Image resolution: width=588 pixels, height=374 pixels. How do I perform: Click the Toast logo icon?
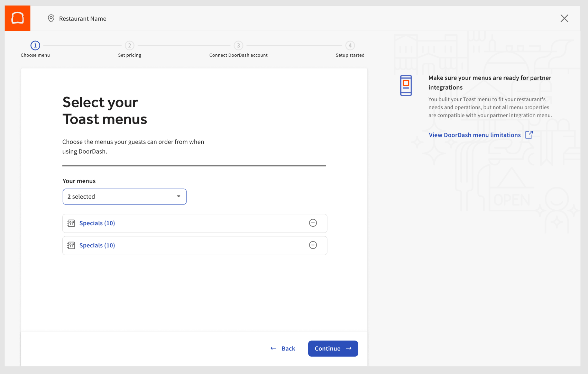click(x=17, y=18)
